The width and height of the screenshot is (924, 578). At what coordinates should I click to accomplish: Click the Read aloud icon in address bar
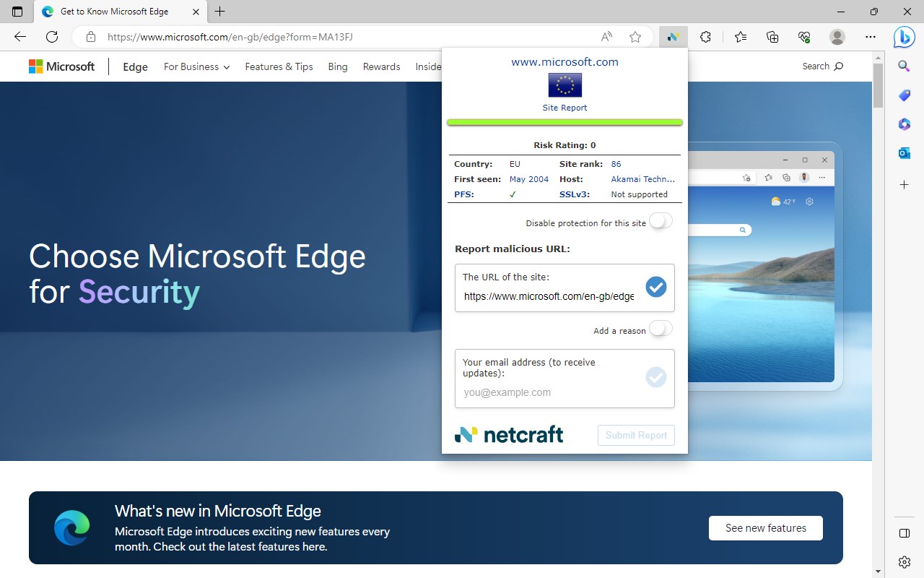(607, 37)
